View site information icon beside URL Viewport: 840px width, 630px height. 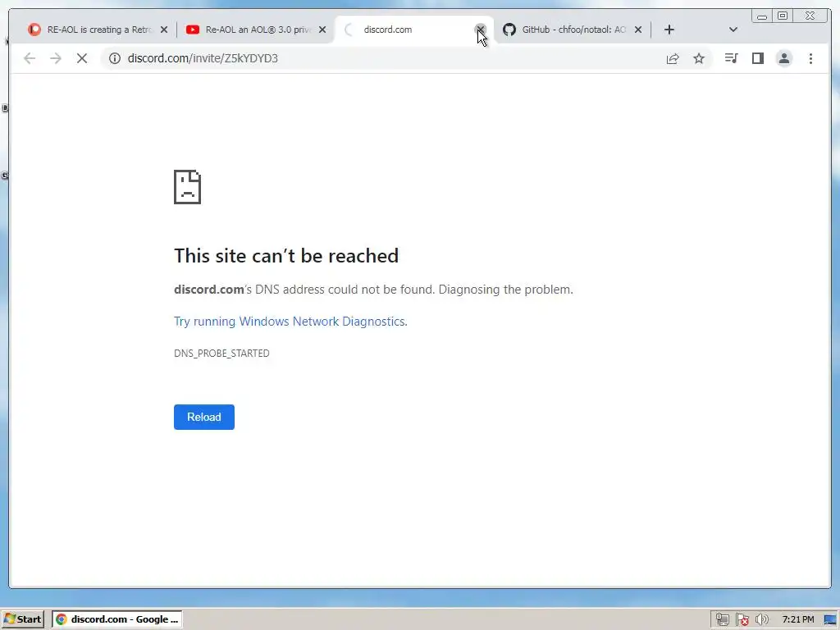[115, 58]
